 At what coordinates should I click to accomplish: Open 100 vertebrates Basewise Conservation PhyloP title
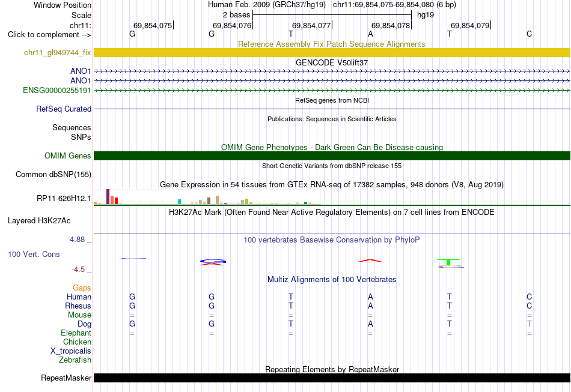331,240
